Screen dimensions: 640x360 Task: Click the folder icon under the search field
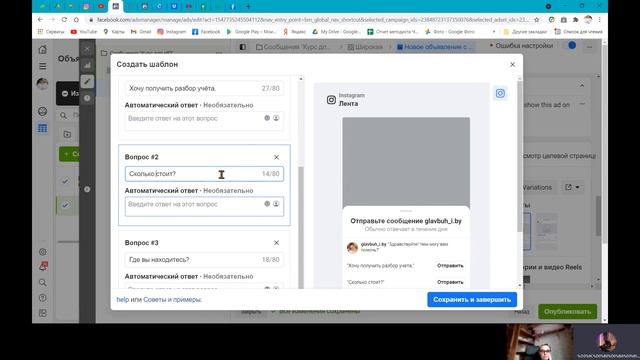pyautogui.click(x=67, y=134)
